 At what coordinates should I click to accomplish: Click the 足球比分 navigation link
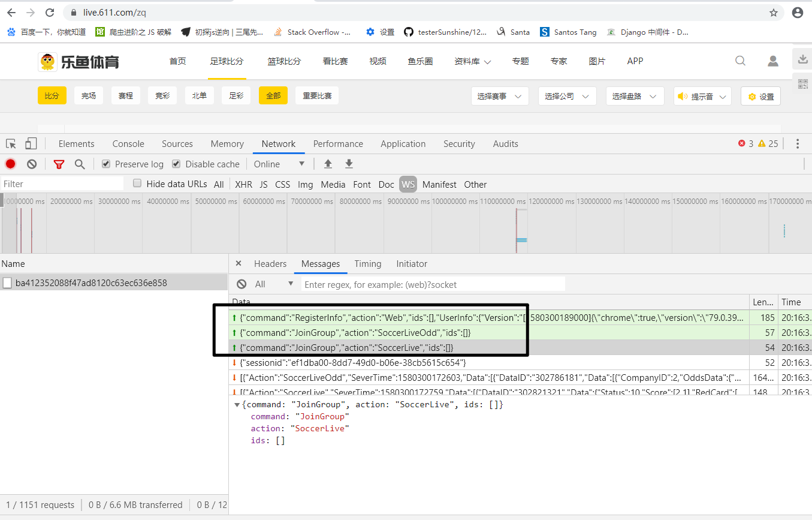(x=227, y=61)
